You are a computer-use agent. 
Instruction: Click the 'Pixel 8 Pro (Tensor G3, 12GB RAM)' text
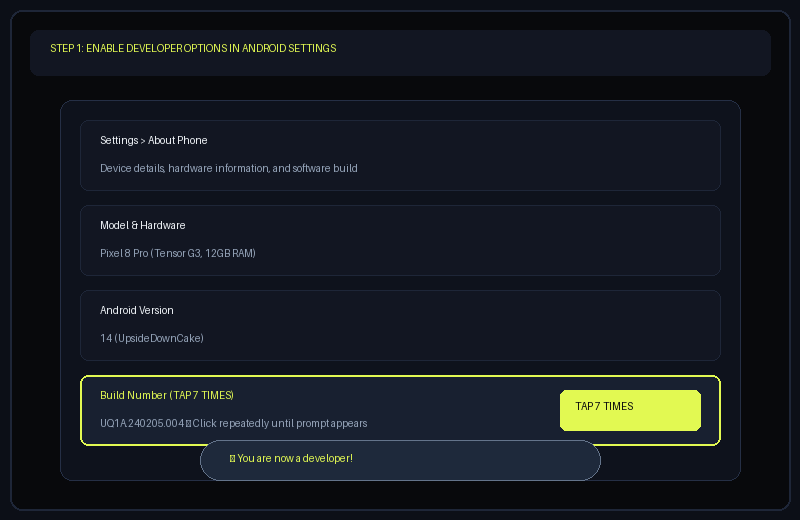(178, 253)
